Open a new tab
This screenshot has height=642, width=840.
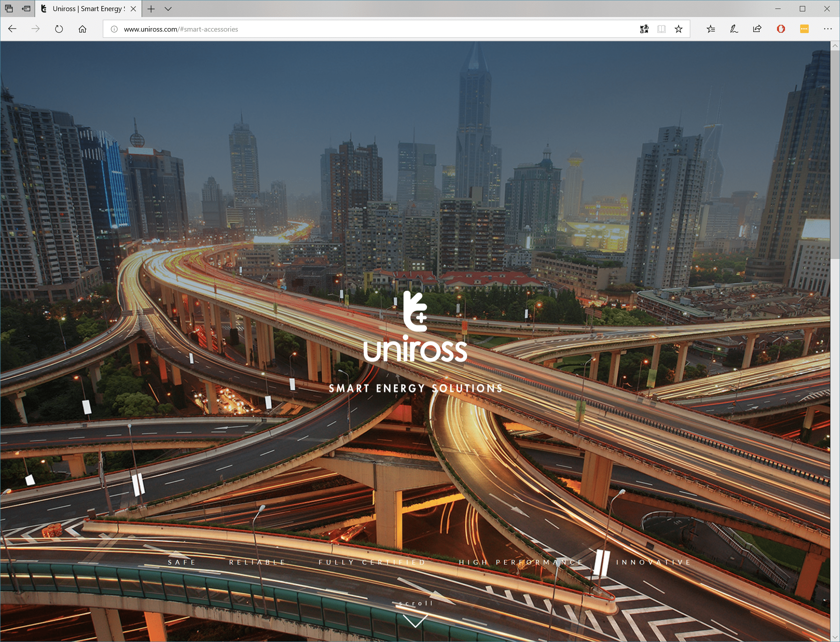[x=151, y=9]
